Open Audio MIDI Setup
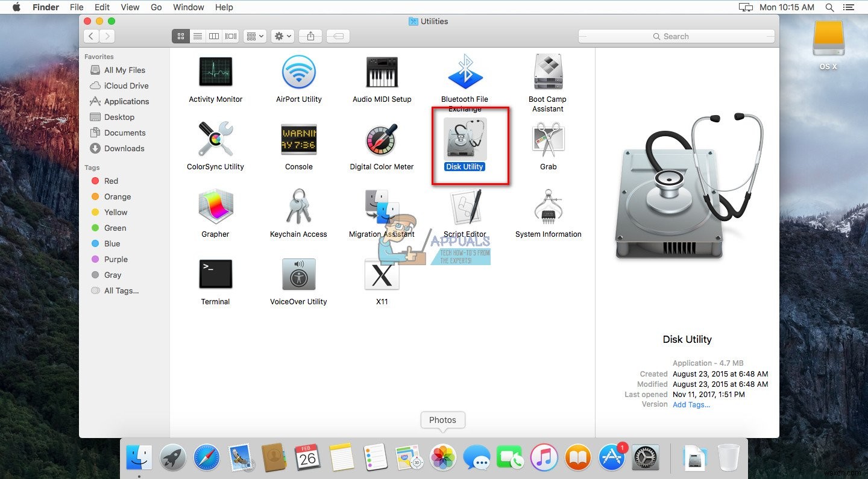The height and width of the screenshot is (479, 868). coord(382,71)
